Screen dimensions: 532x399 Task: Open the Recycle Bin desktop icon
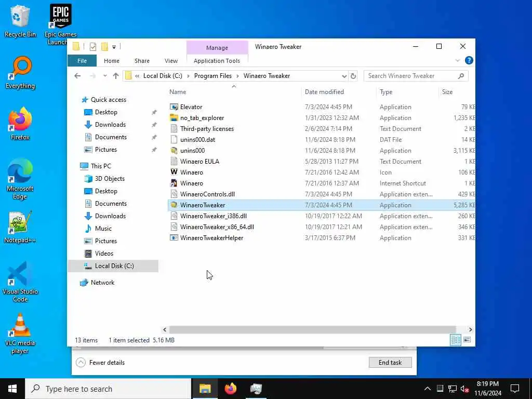click(x=20, y=21)
